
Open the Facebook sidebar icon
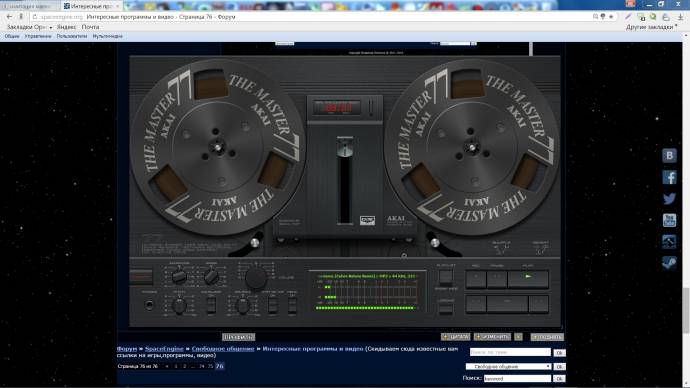tap(669, 177)
